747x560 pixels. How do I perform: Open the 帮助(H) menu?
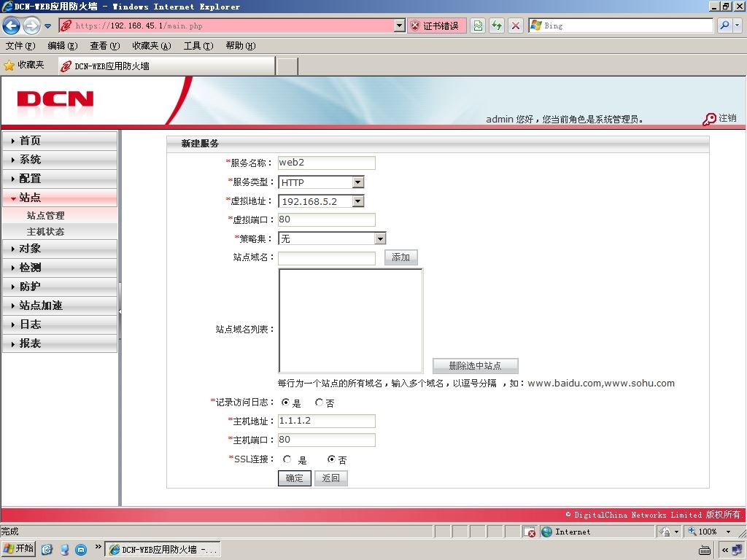click(x=241, y=46)
